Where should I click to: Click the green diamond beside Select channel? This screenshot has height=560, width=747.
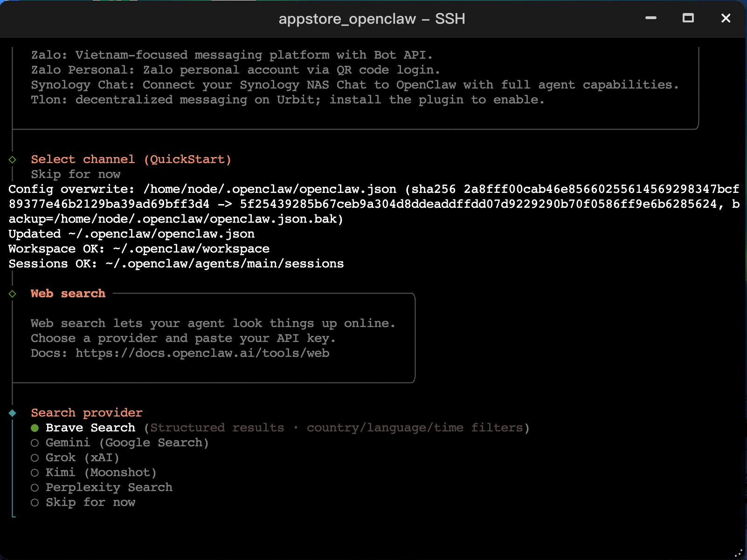pyautogui.click(x=13, y=160)
